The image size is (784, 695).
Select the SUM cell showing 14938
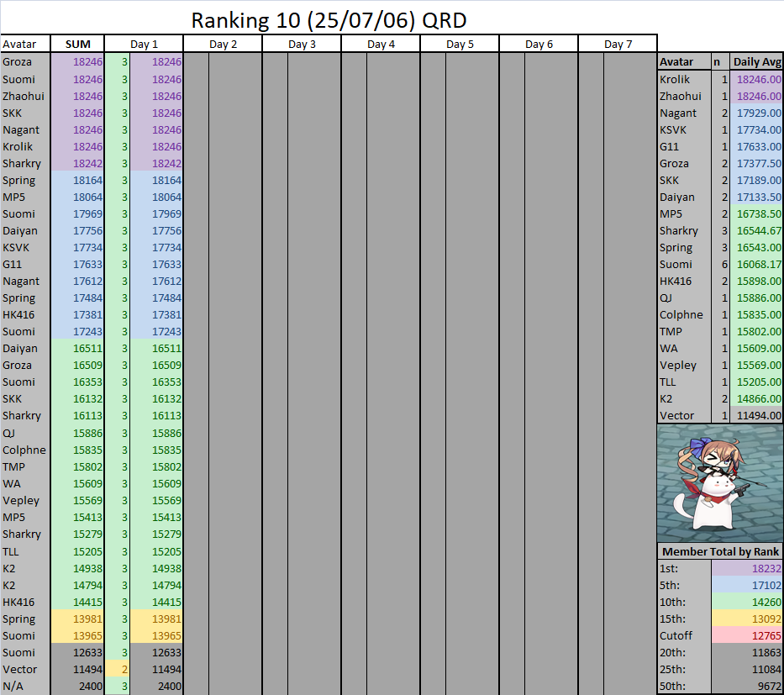[x=77, y=568]
